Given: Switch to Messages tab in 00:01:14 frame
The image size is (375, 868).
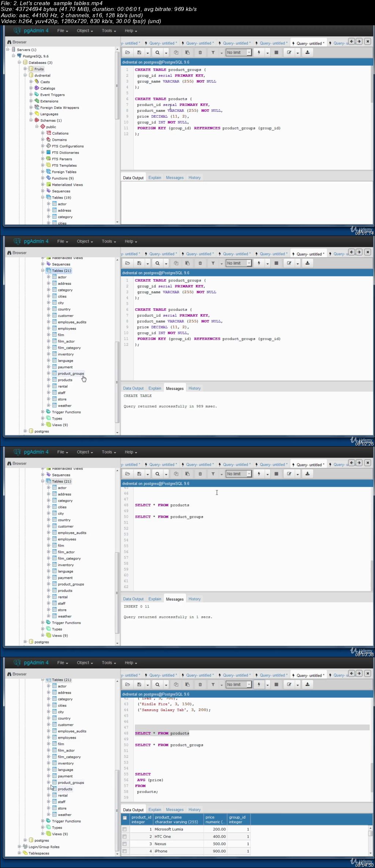Looking at the screenshot, I should [x=175, y=178].
